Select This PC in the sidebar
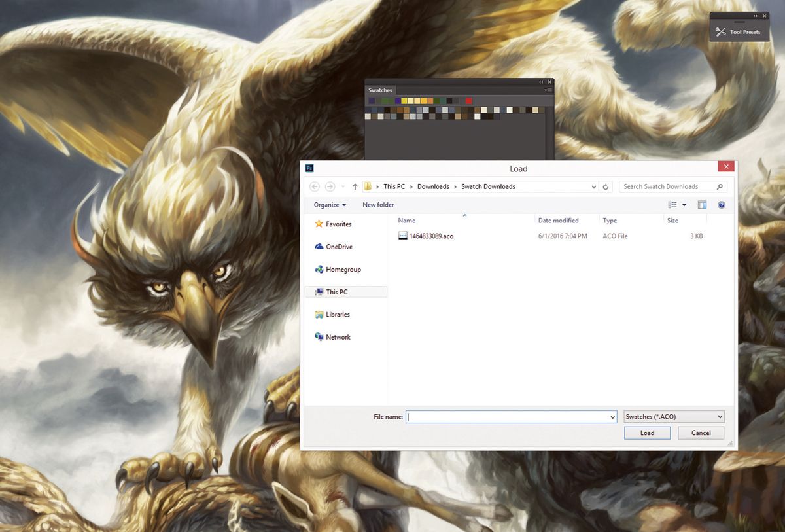Screen dimensions: 785x532 (338, 291)
